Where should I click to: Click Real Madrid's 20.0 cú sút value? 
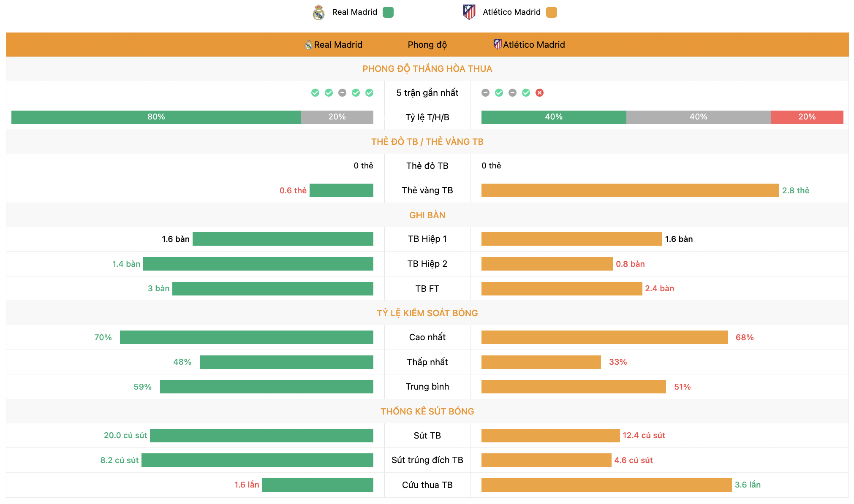[125, 435]
